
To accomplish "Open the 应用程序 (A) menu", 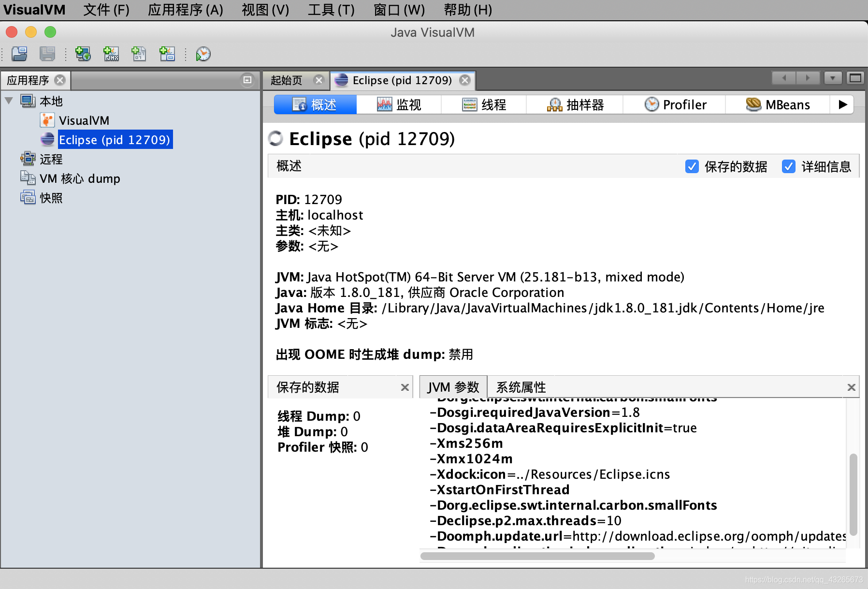I will [186, 10].
